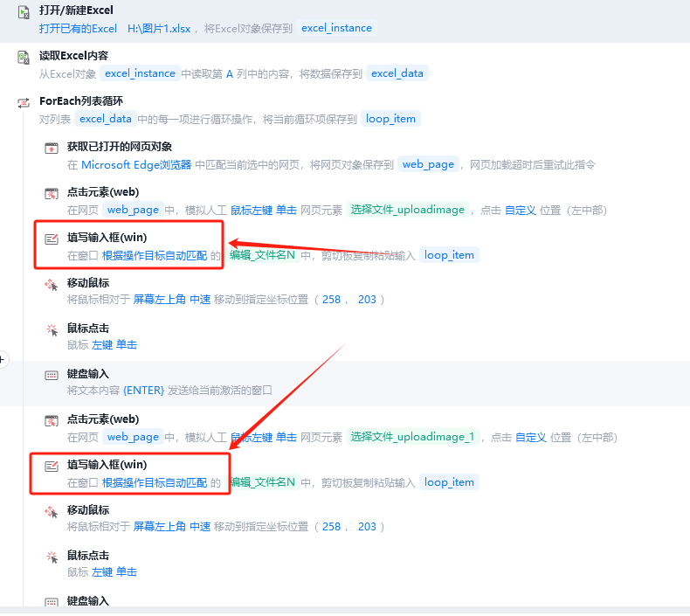Click 鼠标左键 in first 点击元素(web) step
This screenshot has height=616, width=690.
pos(252,211)
